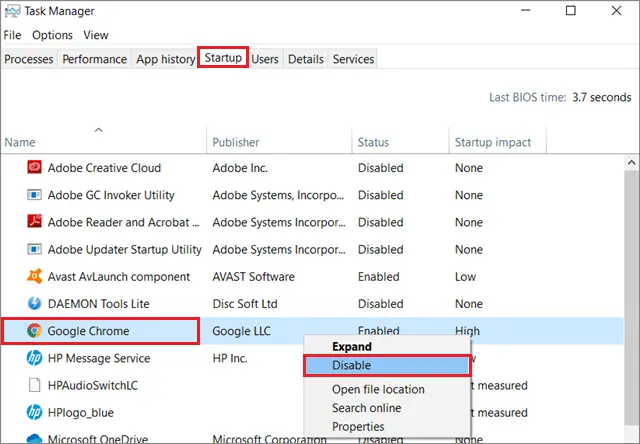640x444 pixels.
Task: Click the Adobe Creative Cloud icon
Action: [34, 167]
